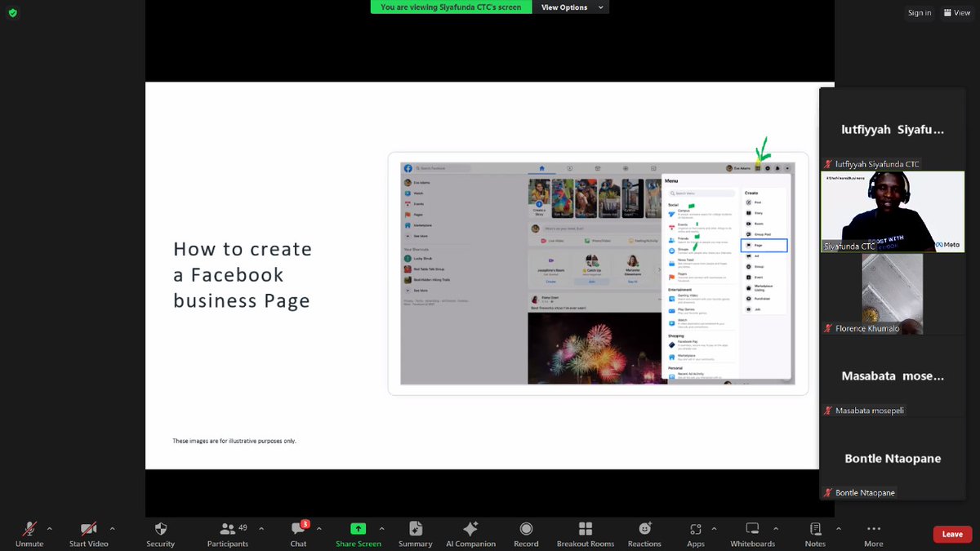Viewport: 980px width, 551px height.
Task: Click the highlighted Page option under Create
Action: pyautogui.click(x=764, y=245)
